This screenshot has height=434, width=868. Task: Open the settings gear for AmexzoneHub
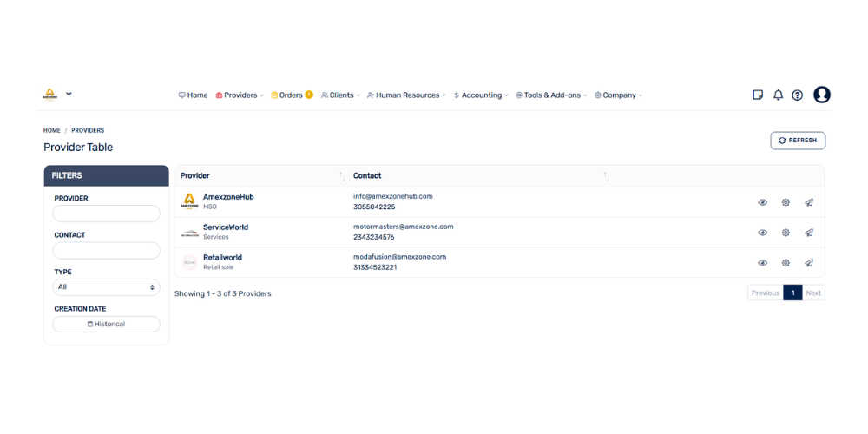[786, 202]
